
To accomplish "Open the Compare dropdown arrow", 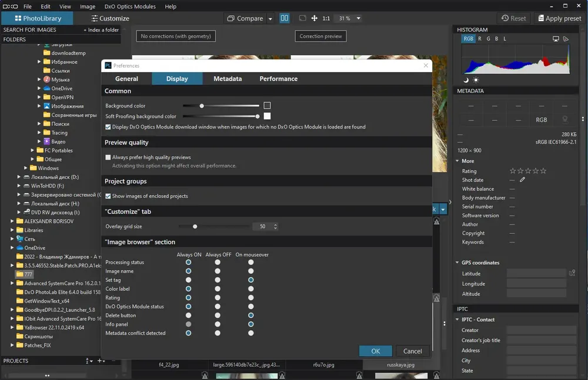I will (270, 19).
